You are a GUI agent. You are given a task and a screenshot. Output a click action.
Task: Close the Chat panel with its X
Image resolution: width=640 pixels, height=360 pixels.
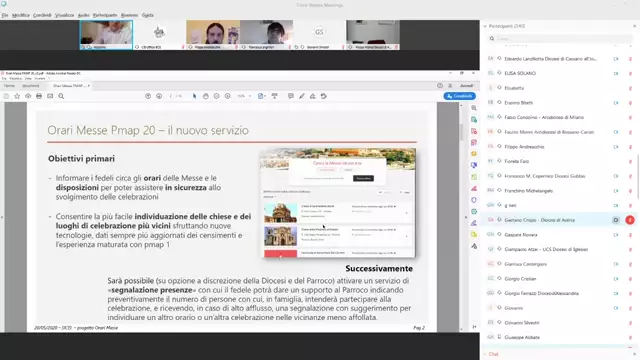point(634,354)
